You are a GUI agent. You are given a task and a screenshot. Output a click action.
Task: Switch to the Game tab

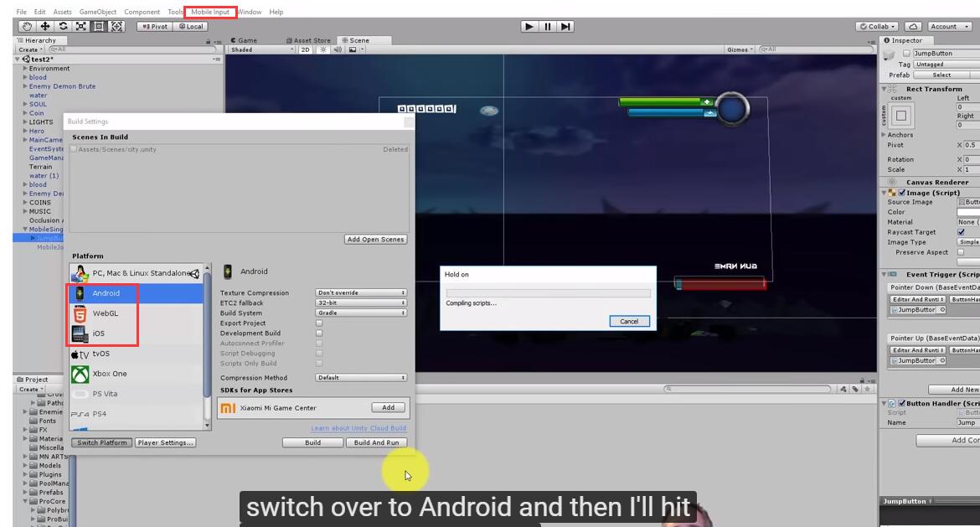tap(244, 40)
